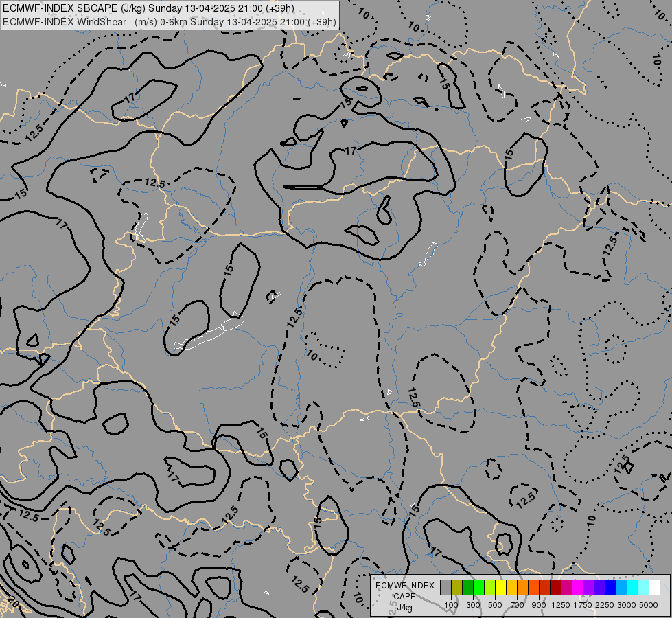The height and width of the screenshot is (618, 672).
Task: Click the bright magenta legend swatch
Action: [578, 588]
